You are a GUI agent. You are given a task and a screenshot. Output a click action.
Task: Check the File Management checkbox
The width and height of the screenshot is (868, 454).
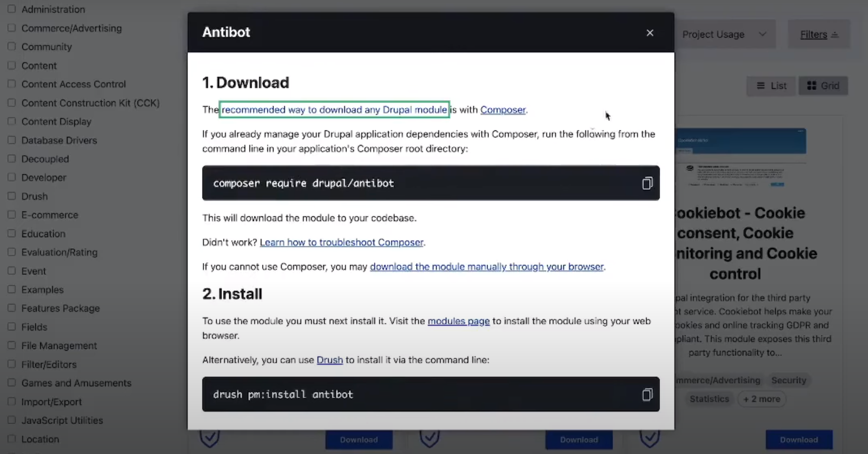coord(11,345)
